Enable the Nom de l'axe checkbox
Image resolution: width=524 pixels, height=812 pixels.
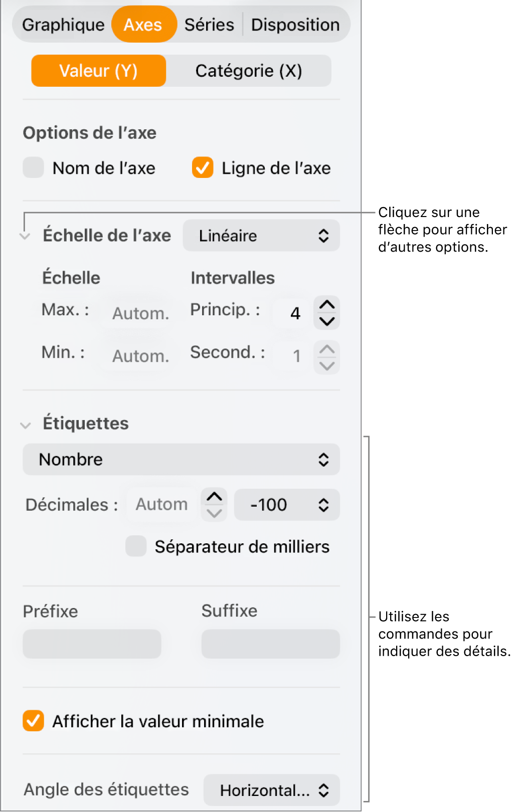pos(33,168)
